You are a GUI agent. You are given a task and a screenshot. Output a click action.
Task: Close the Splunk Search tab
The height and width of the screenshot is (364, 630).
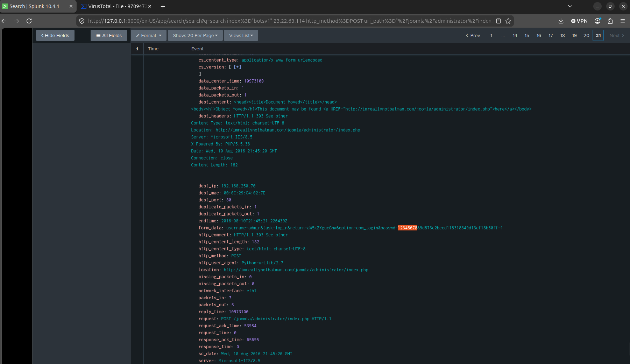pos(71,6)
